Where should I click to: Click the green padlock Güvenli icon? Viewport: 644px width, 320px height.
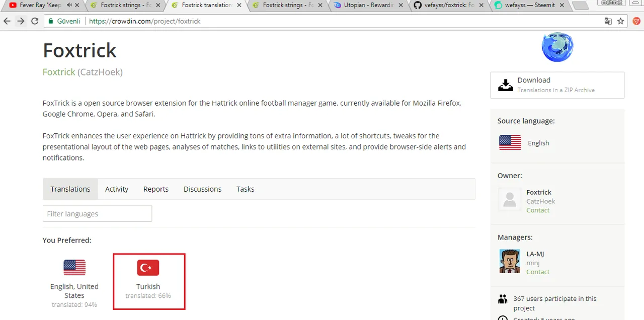[x=51, y=21]
